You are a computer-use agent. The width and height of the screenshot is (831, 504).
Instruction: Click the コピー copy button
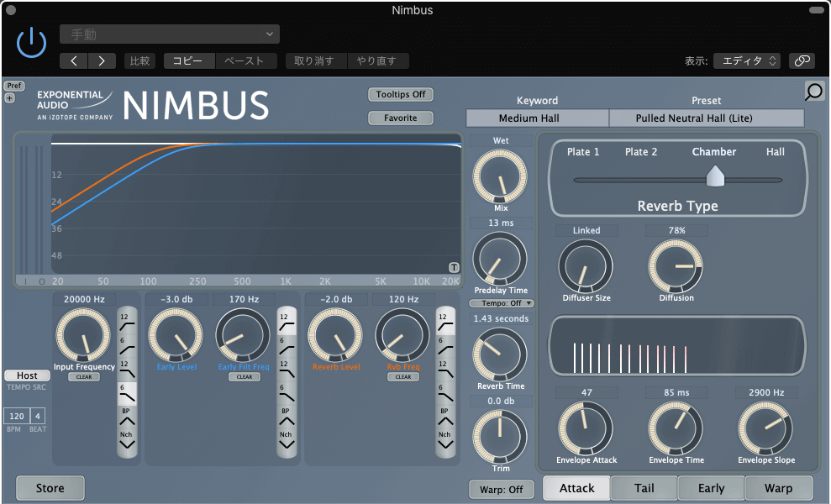click(188, 61)
